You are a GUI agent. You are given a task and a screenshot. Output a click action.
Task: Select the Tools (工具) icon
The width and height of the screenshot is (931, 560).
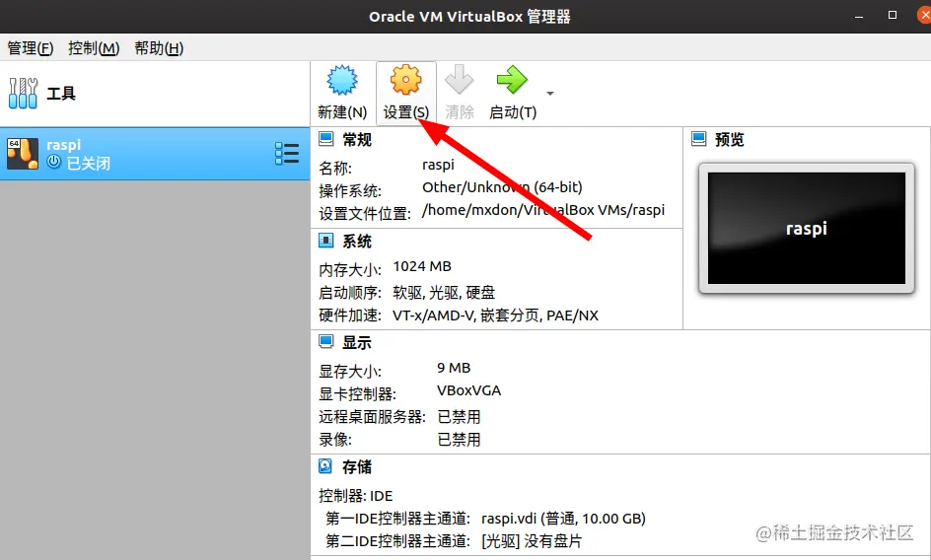(x=23, y=94)
